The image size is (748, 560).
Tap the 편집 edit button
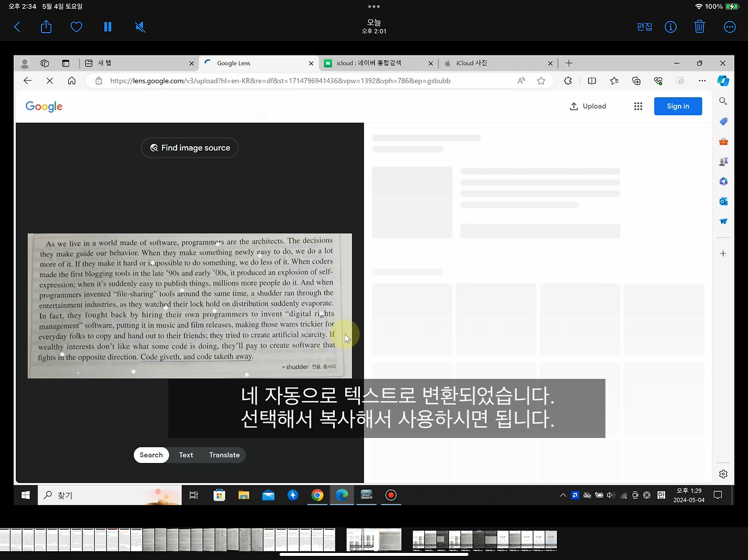point(644,27)
